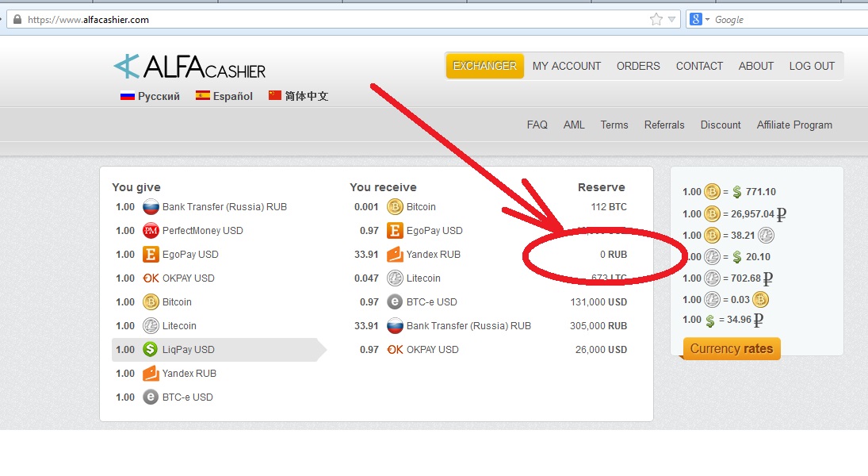The height and width of the screenshot is (476, 868).
Task: Click the Bitcoin icon under You receive
Action: pyautogui.click(x=395, y=207)
